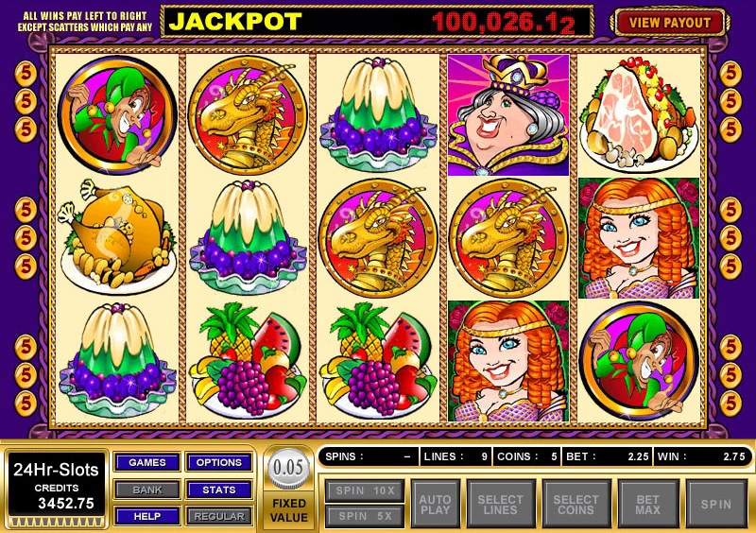This screenshot has width=756, height=533.
Task: Open the Games menu
Action: (147, 462)
